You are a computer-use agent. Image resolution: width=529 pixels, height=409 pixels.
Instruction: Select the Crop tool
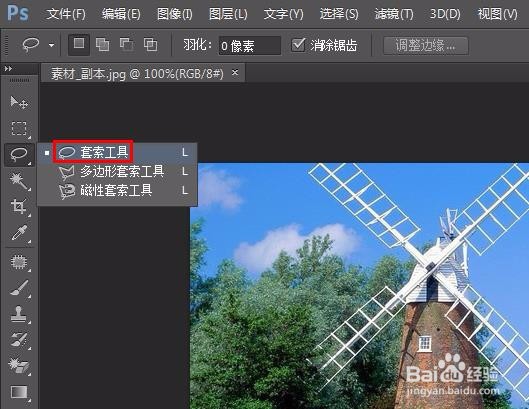coord(19,207)
